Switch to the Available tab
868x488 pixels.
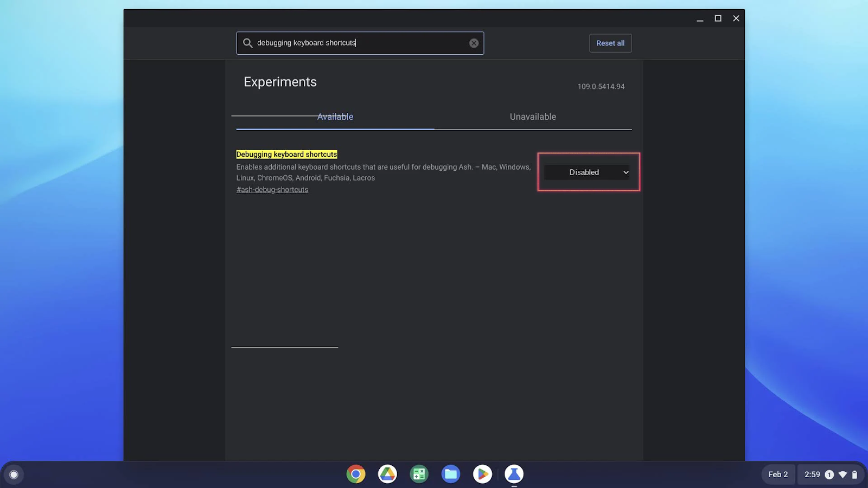click(x=335, y=117)
